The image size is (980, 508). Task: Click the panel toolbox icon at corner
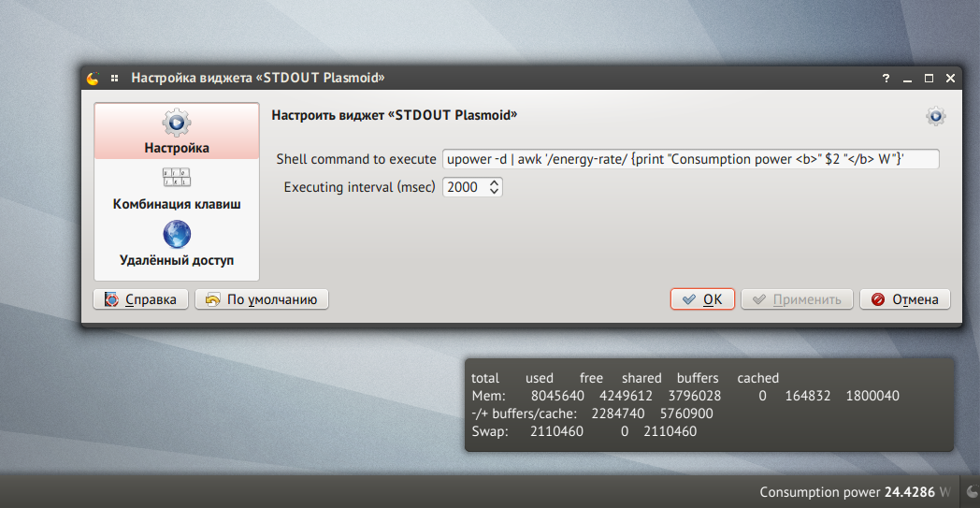coord(972,492)
